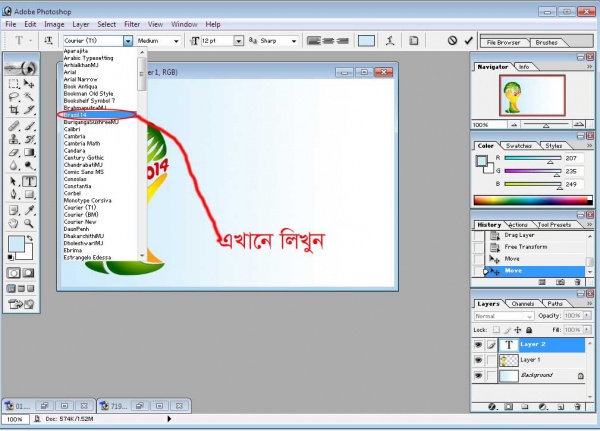
Task: Select the Shape tool
Action: click(x=29, y=194)
